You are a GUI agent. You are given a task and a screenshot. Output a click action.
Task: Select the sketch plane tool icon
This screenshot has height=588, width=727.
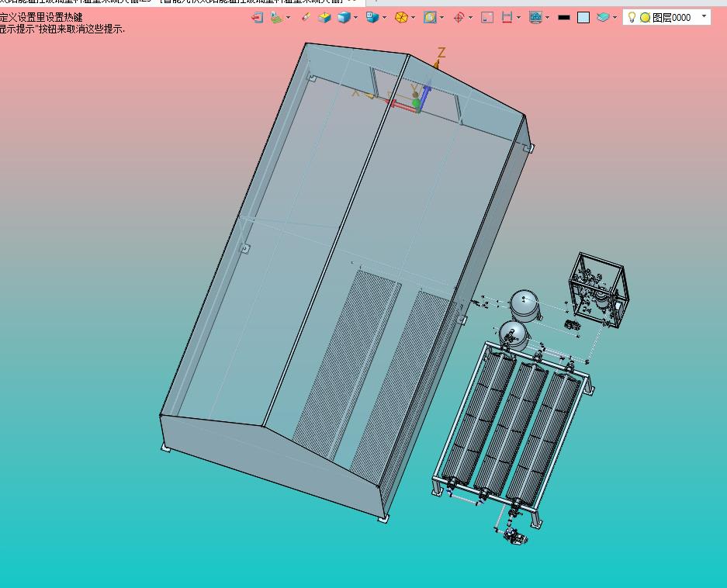click(276, 18)
